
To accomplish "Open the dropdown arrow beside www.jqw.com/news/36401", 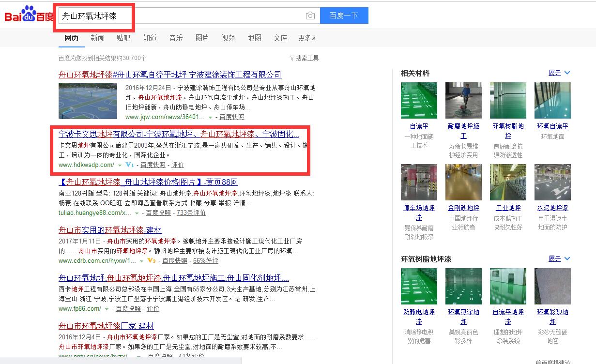I will point(210,117).
